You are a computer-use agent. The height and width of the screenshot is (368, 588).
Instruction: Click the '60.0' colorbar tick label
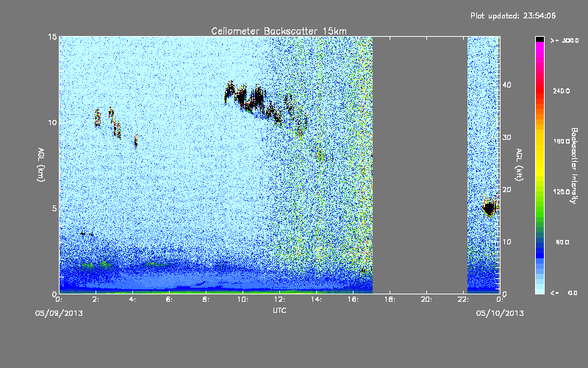[x=562, y=243]
